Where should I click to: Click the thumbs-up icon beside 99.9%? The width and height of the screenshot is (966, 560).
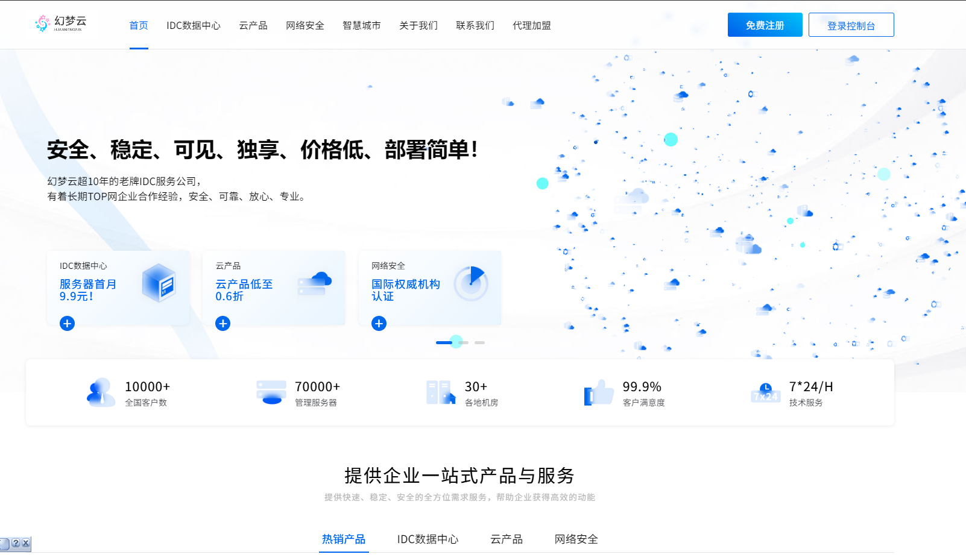(x=599, y=393)
